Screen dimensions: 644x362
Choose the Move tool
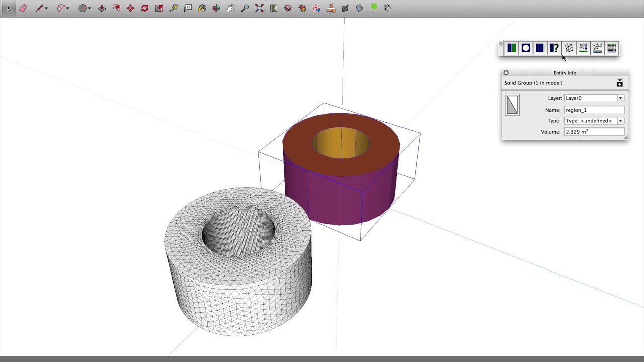pyautogui.click(x=130, y=8)
